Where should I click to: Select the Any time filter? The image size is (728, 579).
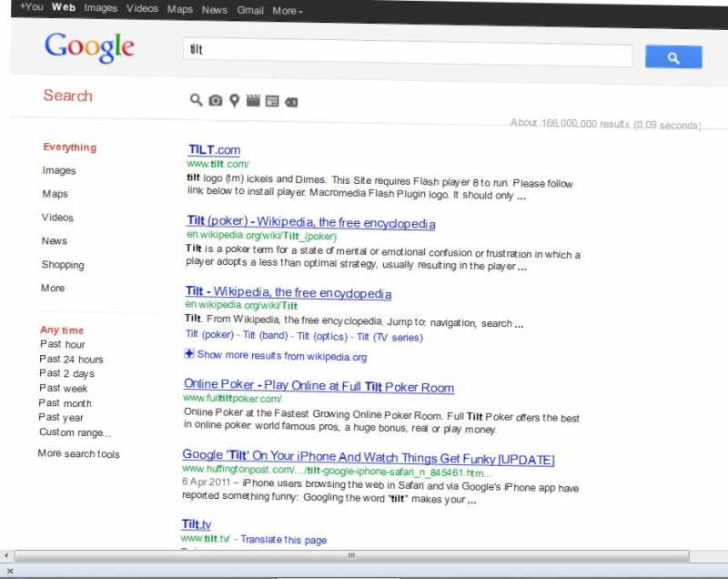62,330
